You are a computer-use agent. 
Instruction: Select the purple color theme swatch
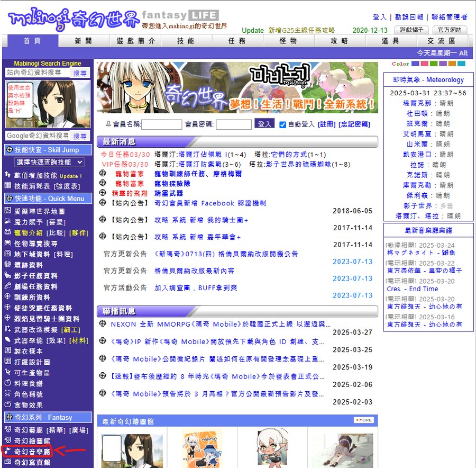443,64
